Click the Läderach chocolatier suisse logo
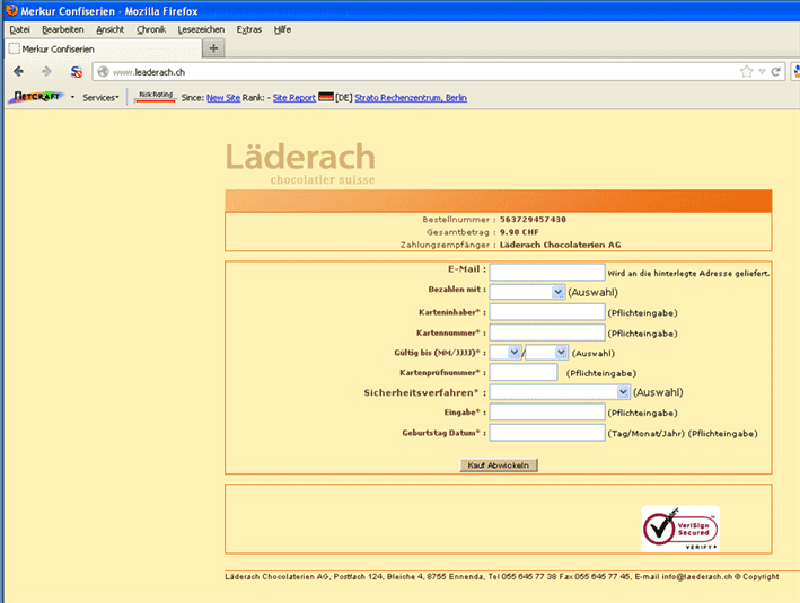This screenshot has height=603, width=800. coord(301,164)
